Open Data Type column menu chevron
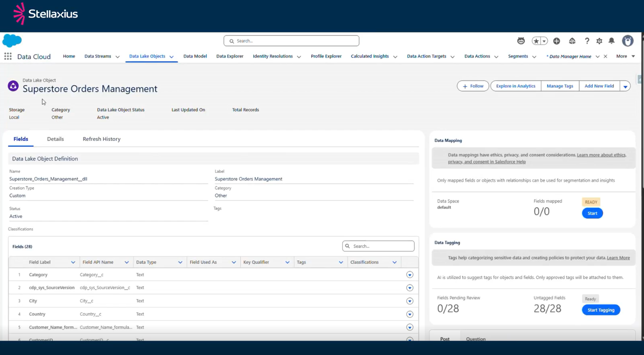Screen dimensions: 644x355 [180, 262]
